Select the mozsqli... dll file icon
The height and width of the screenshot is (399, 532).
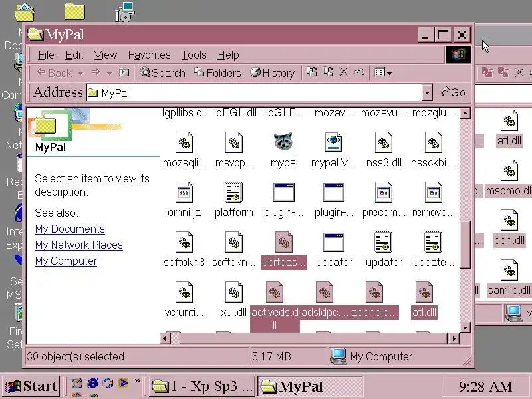(x=184, y=142)
